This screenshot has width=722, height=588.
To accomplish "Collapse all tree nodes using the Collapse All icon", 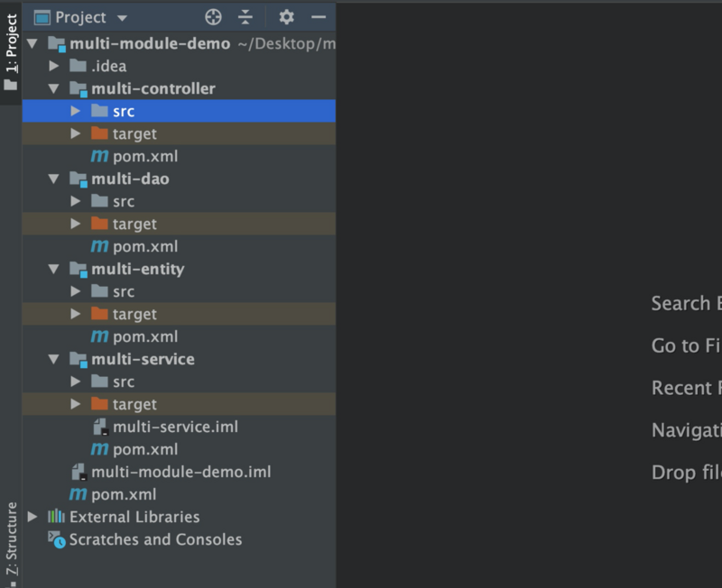I will click(245, 16).
